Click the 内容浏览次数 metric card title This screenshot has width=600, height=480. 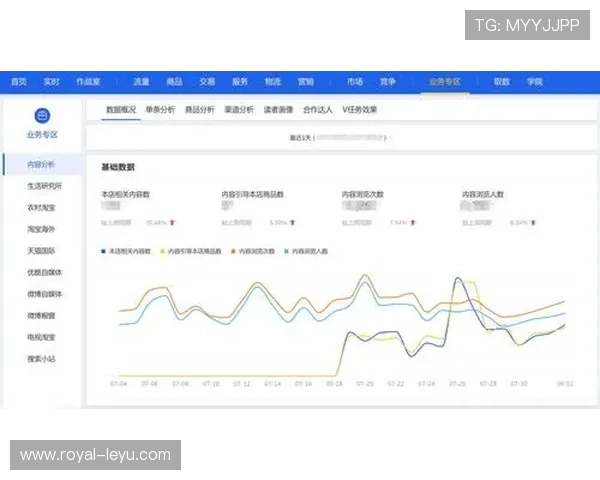(x=363, y=194)
